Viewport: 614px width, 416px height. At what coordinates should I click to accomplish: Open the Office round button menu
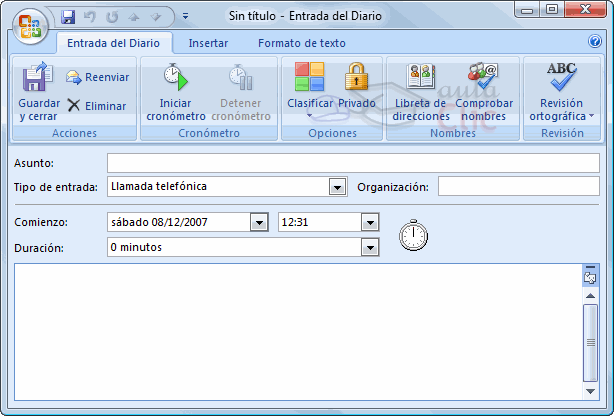[29, 23]
